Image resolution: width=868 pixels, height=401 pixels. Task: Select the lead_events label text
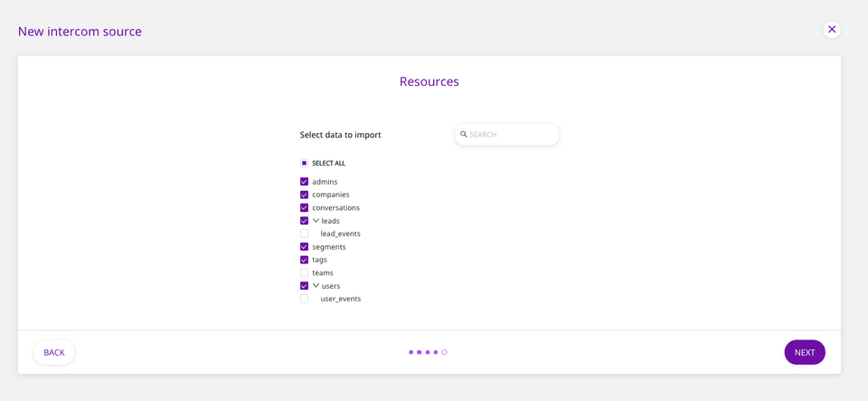pyautogui.click(x=341, y=234)
